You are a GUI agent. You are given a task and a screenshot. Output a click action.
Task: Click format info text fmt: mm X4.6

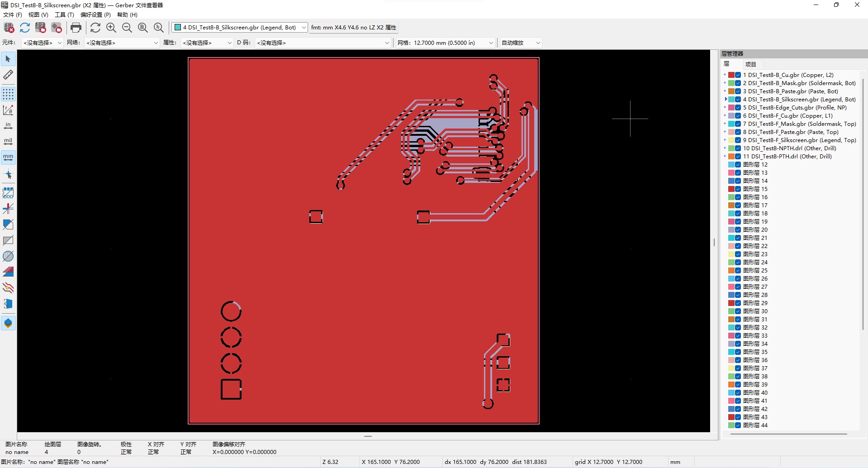tap(354, 28)
